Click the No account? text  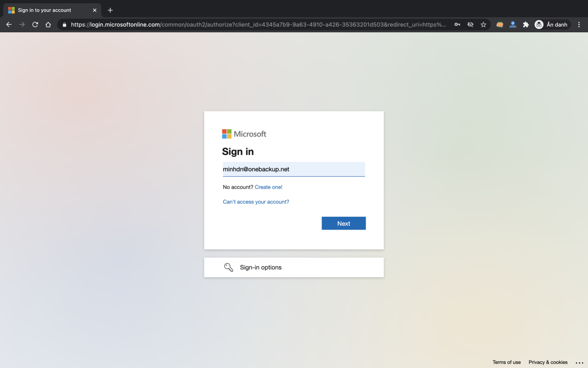(x=238, y=187)
